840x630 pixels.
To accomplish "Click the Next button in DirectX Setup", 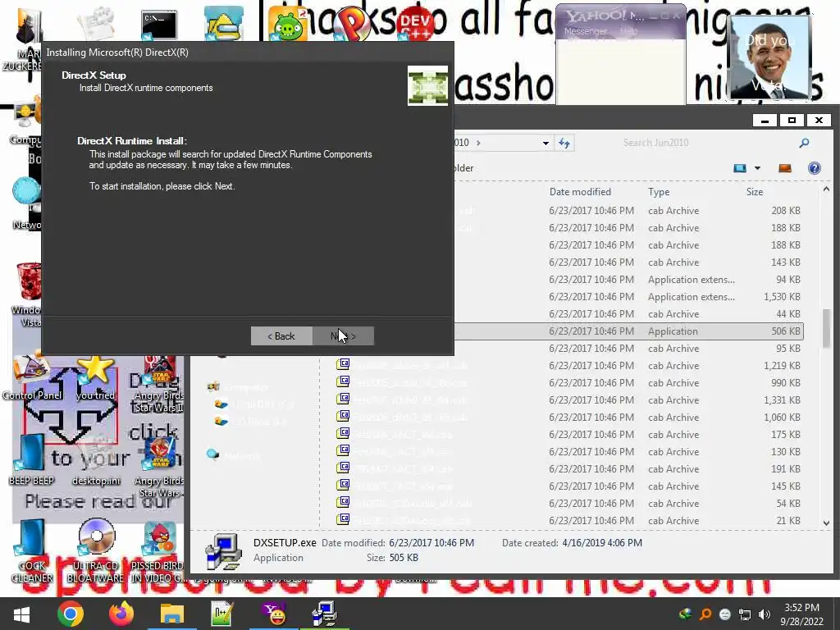I will (343, 336).
